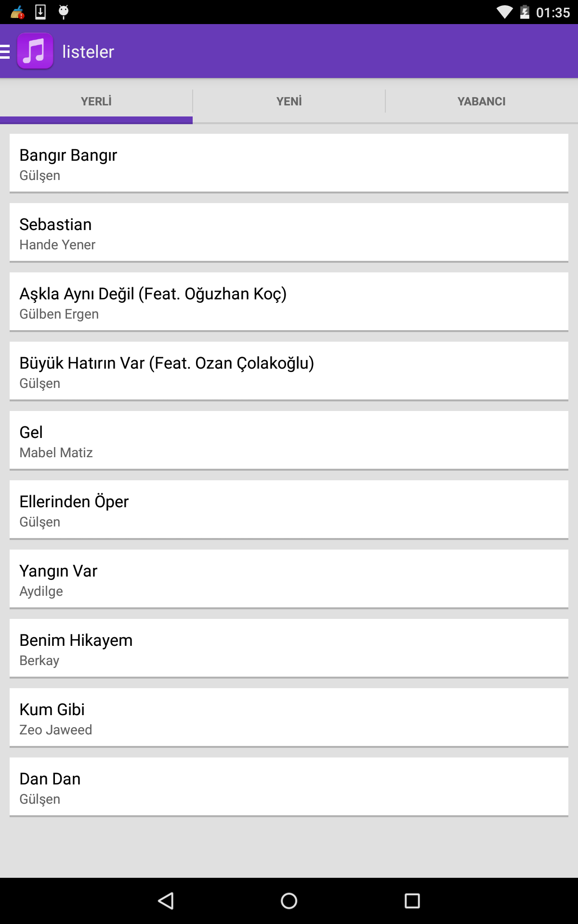
Task: Tap the download notification icon in status bar
Action: coord(40,12)
